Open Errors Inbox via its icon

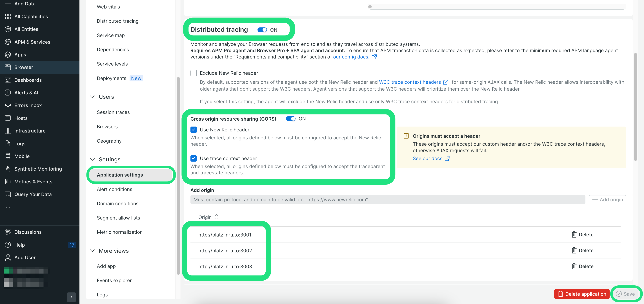coord(8,105)
